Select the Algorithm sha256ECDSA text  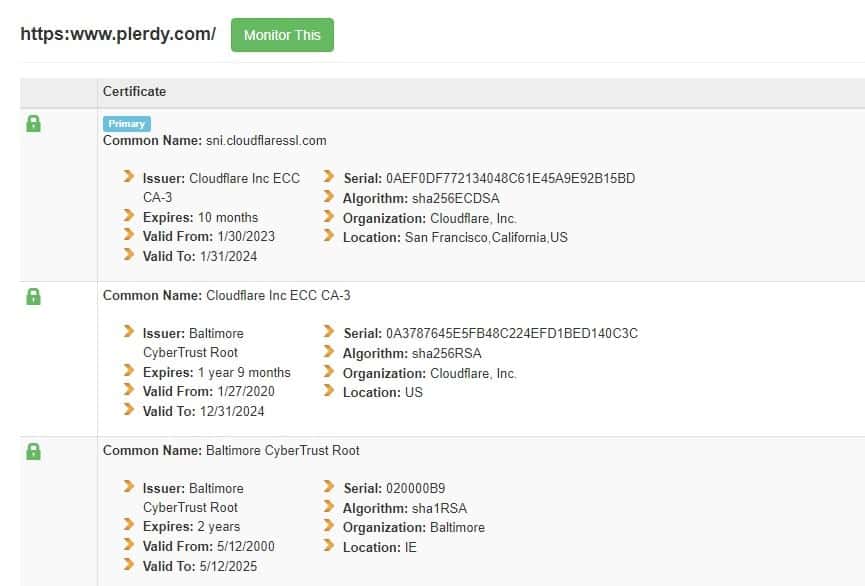tap(421, 199)
